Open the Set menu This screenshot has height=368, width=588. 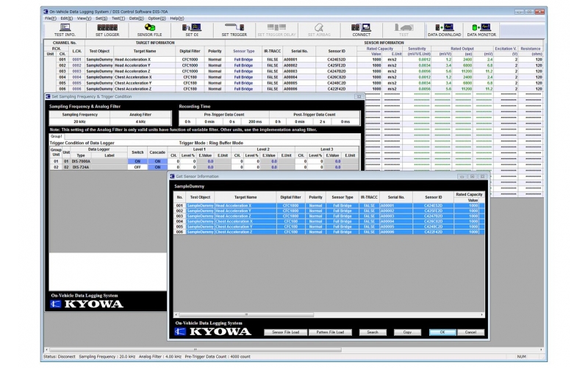click(101, 18)
